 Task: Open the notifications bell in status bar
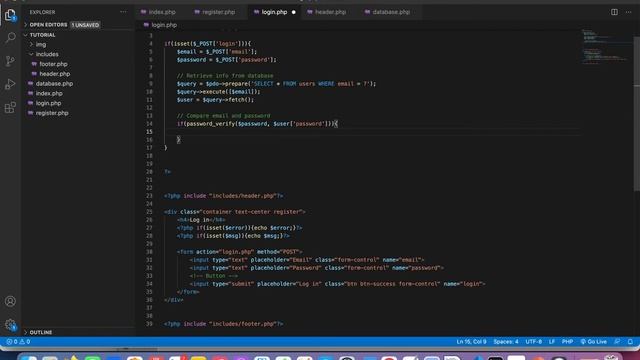point(630,342)
